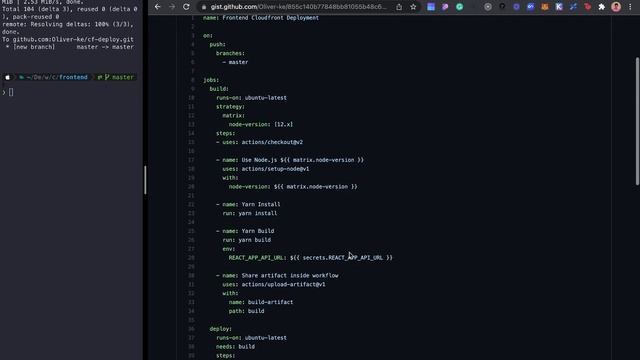Open the Chrome three-dot menu

[x=630, y=7]
